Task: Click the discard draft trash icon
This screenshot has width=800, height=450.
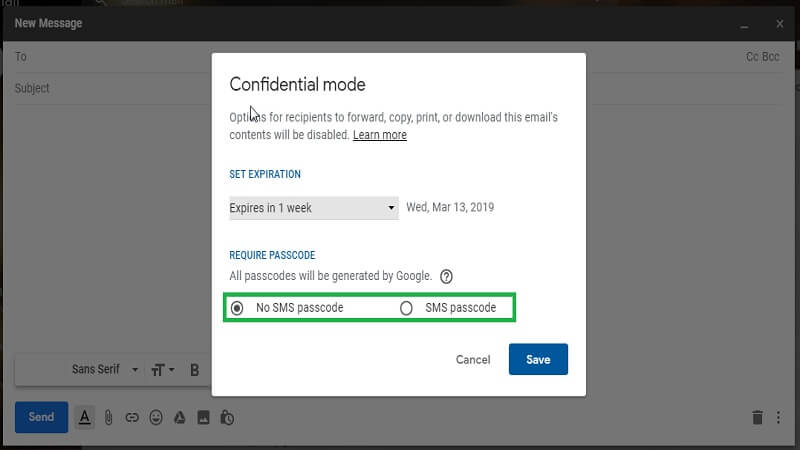Action: 757,417
